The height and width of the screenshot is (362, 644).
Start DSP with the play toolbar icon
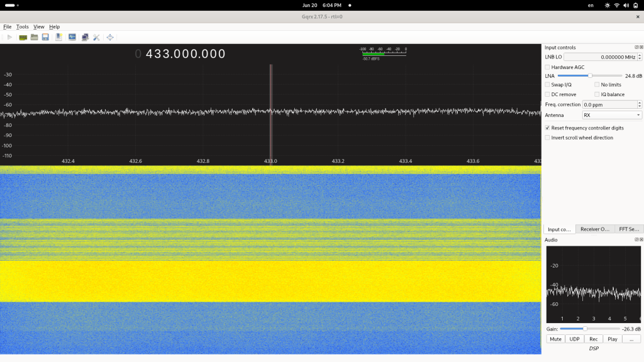click(9, 37)
